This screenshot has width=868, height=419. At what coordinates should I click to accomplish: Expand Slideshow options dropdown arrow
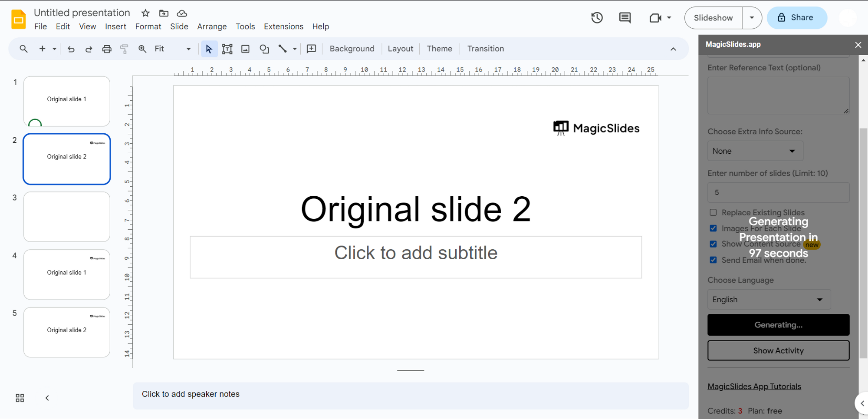pyautogui.click(x=752, y=18)
